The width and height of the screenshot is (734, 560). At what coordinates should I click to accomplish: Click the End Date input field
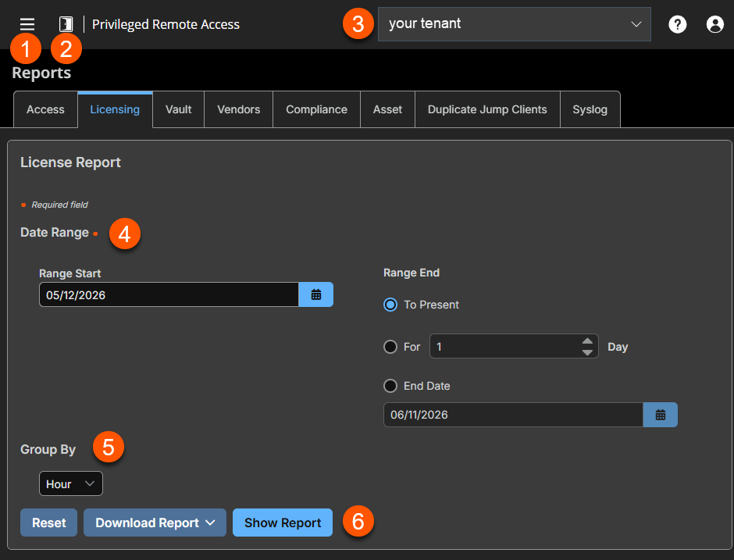click(513, 415)
